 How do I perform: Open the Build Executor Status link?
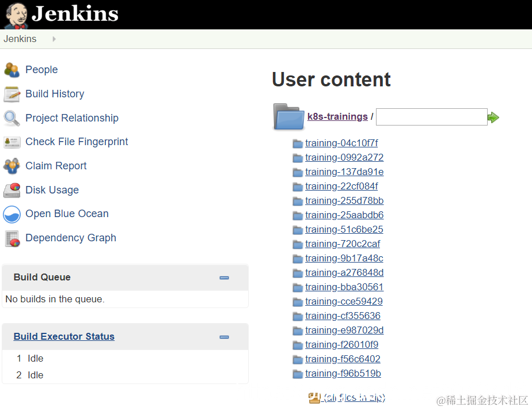(64, 336)
